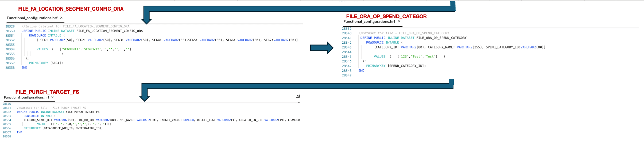
Task: Click the 'DELETE_FLG:' column name
Action: click(x=206, y=120)
